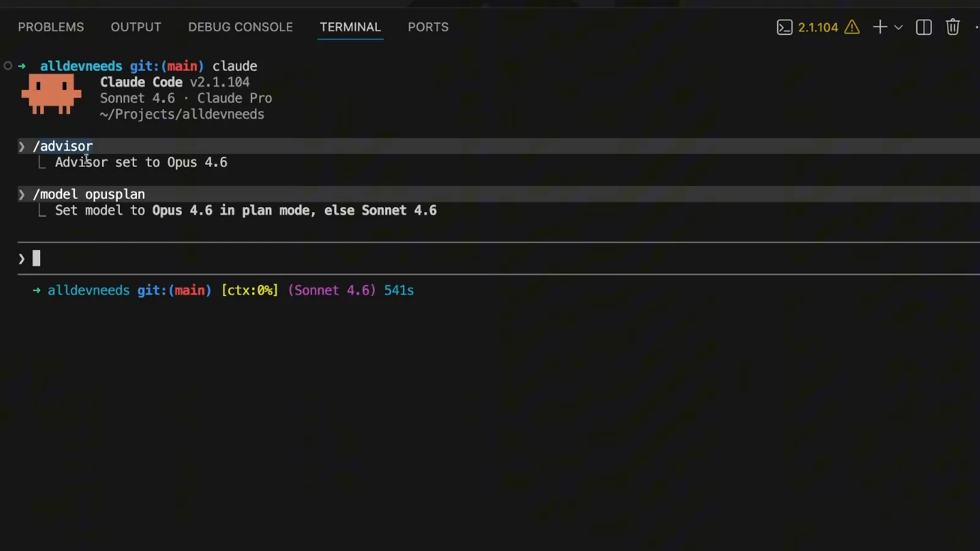Viewport: 980px width, 551px height.
Task: Click the /advisor command line
Action: click(499, 146)
